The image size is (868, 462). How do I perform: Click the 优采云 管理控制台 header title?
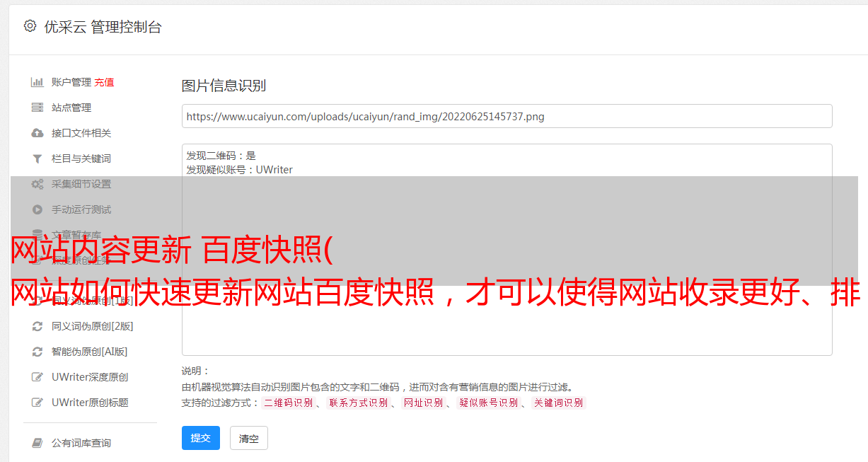(x=103, y=27)
